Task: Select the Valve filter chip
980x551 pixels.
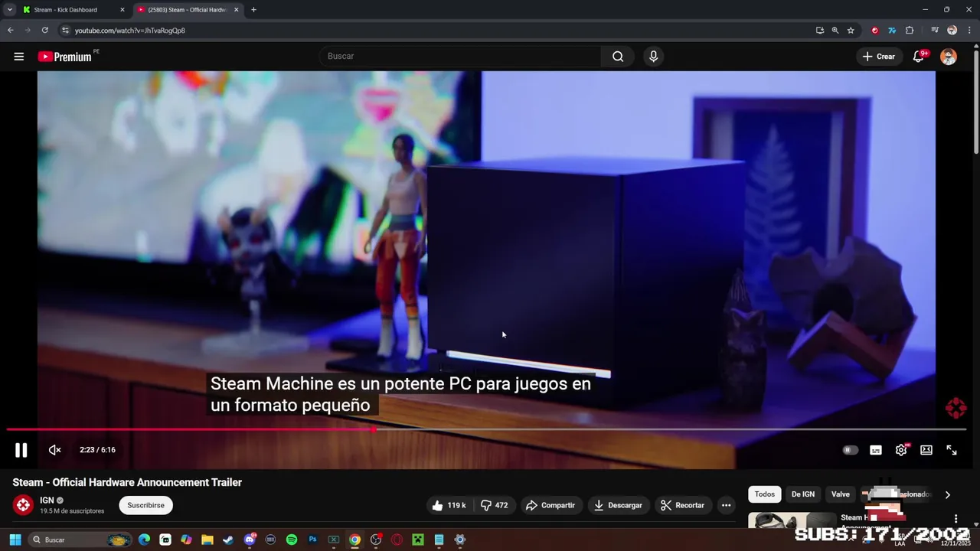Action: click(x=841, y=494)
